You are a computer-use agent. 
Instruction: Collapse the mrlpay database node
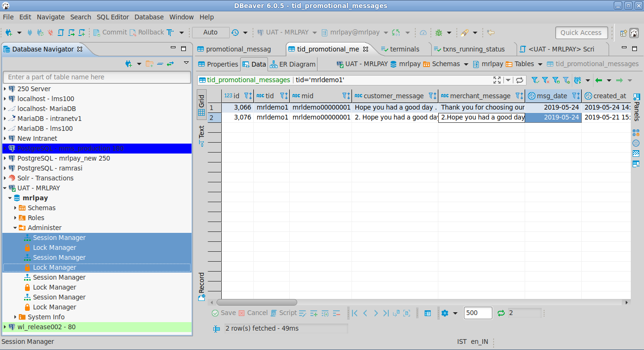point(9,197)
